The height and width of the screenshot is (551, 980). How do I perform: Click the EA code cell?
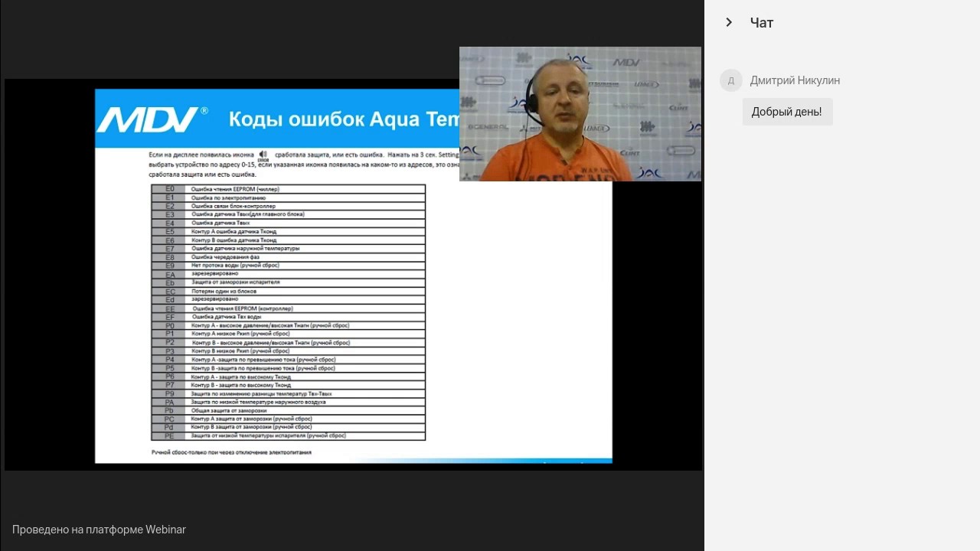[170, 274]
